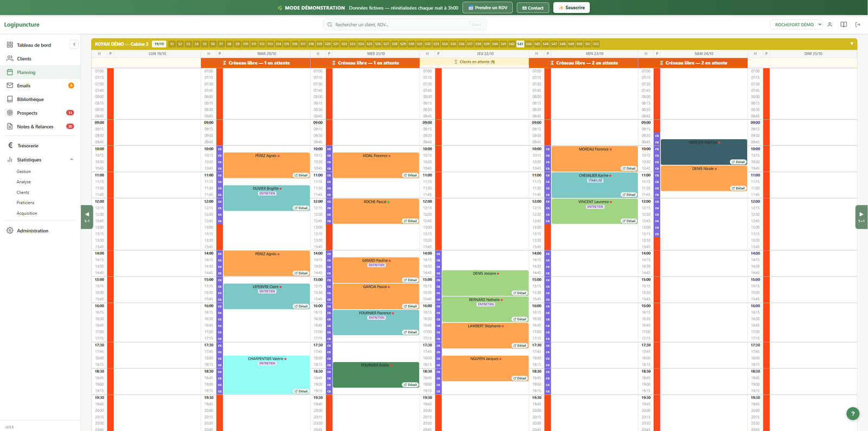Collapse the sidebar with the chevron button

[x=74, y=44]
